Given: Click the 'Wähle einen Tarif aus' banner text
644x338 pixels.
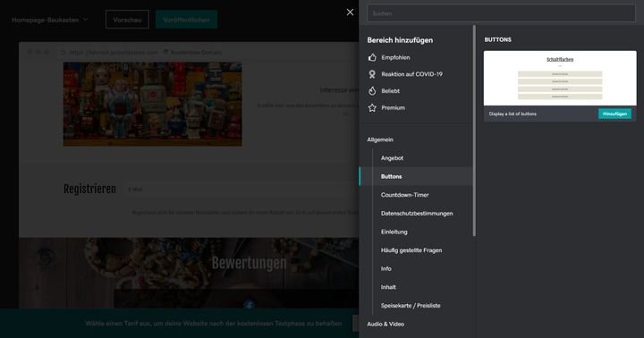Looking at the screenshot, I should pyautogui.click(x=213, y=324).
